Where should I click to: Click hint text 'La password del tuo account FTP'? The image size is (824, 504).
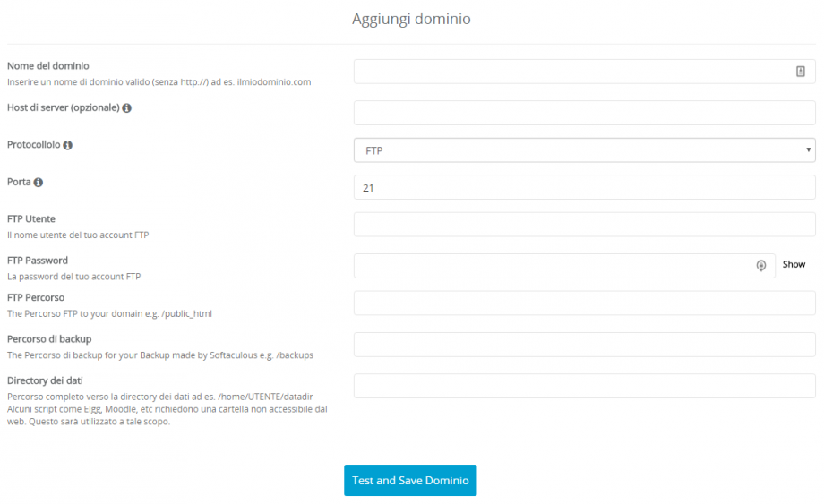point(73,277)
